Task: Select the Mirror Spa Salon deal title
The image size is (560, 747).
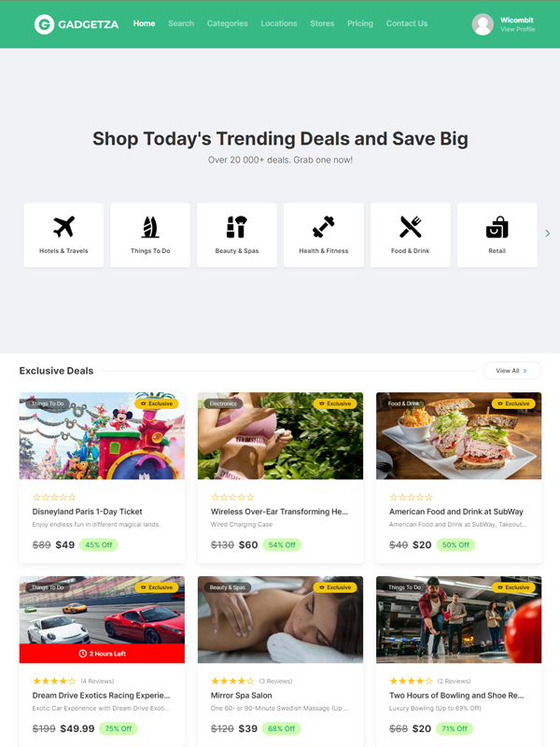Action: [242, 696]
